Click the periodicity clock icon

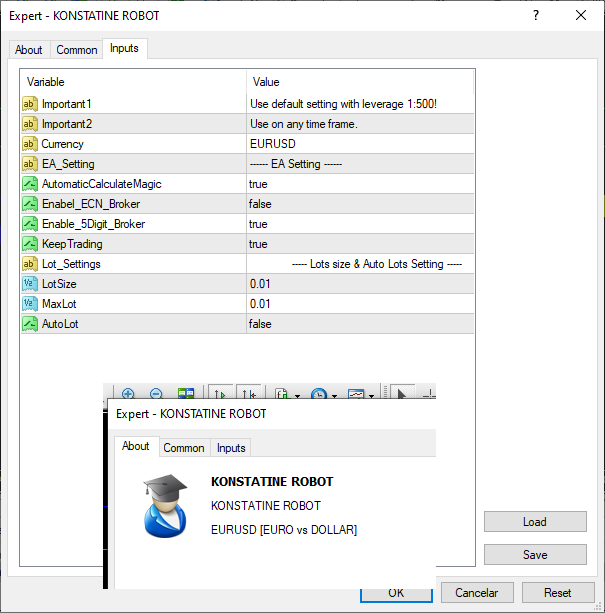[319, 394]
